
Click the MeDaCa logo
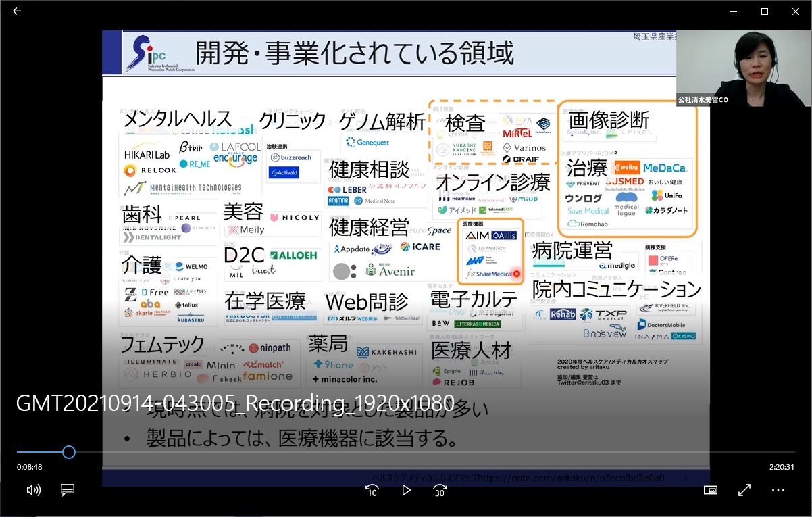tap(665, 168)
